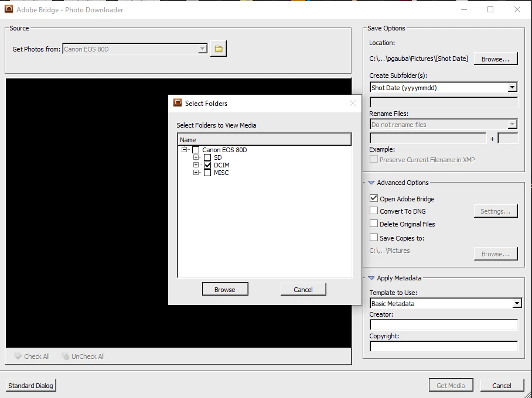This screenshot has width=532, height=398.
Task: Select the Canon EOS 80D tree label
Action: coord(224,150)
